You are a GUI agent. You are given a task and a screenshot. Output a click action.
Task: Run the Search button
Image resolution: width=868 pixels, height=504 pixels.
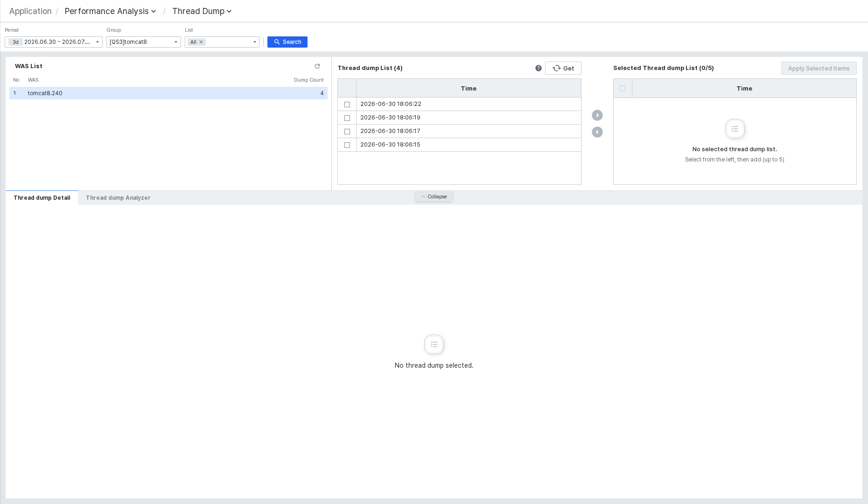(287, 42)
